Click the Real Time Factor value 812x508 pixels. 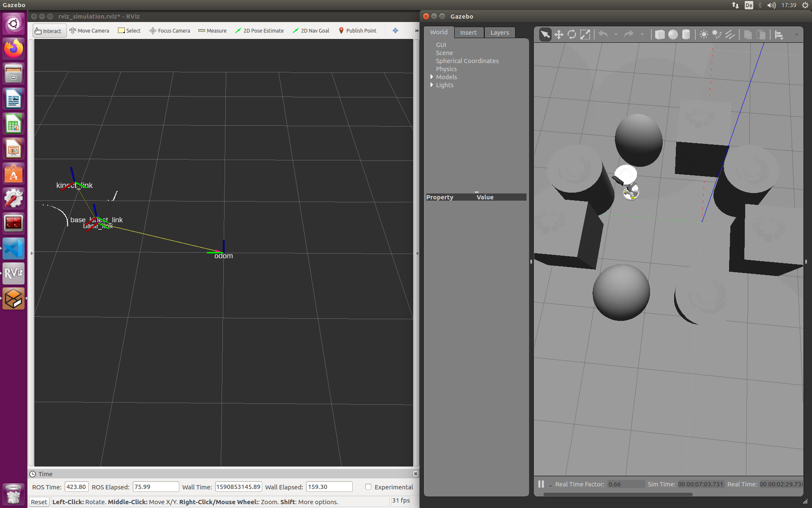tap(626, 484)
